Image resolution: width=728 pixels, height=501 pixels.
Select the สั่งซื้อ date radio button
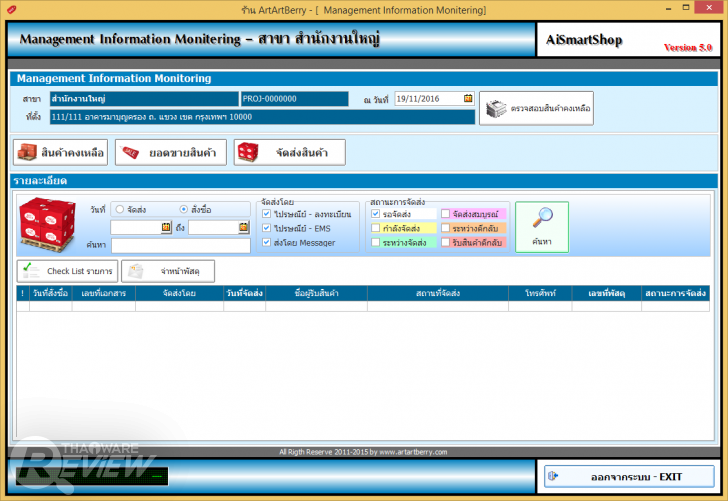184,209
